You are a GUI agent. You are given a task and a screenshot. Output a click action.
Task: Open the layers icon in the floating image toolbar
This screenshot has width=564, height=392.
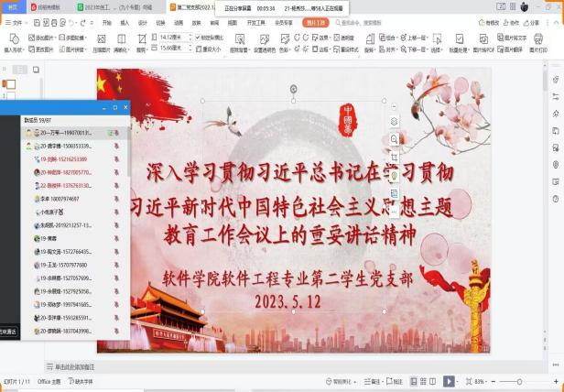394,121
